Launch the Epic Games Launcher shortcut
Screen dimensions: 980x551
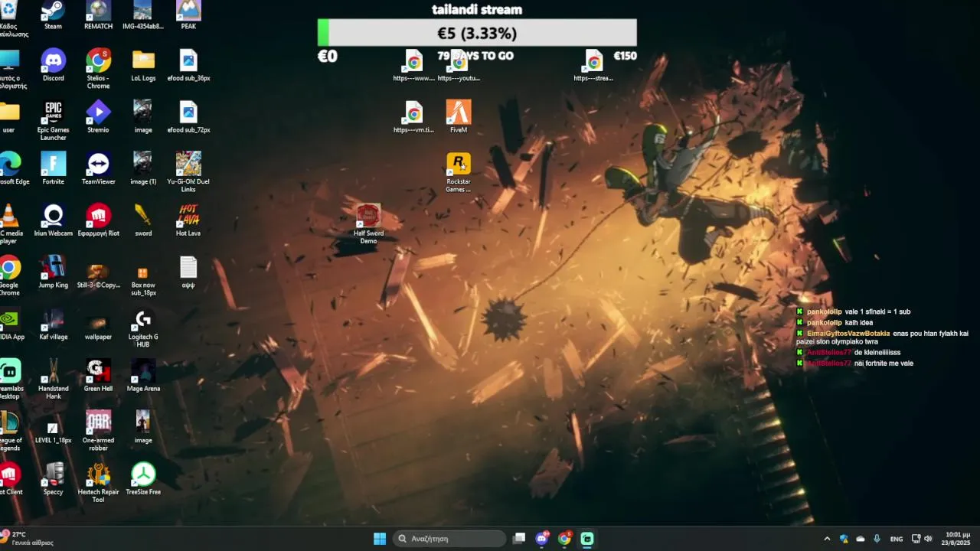(x=53, y=120)
